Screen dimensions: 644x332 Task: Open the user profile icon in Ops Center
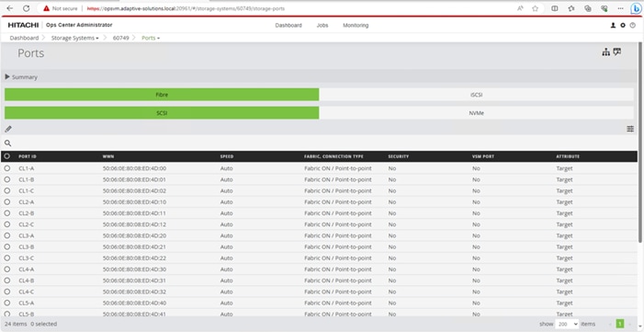tap(613, 26)
